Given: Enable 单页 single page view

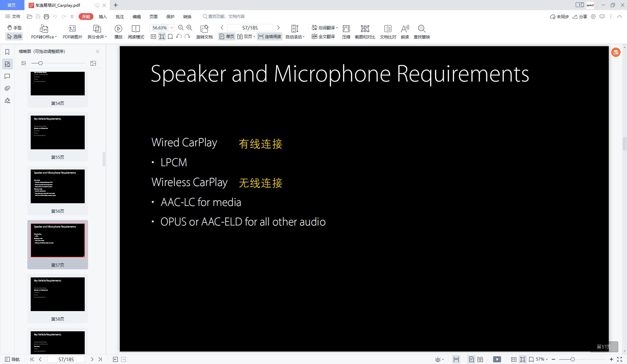Looking at the screenshot, I should pyautogui.click(x=227, y=36).
